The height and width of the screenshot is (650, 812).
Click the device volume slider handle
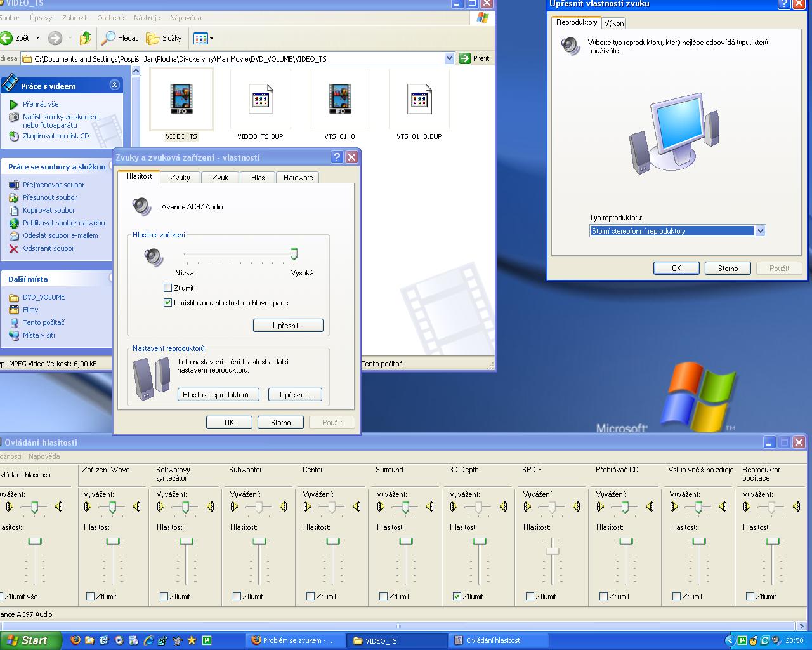click(x=294, y=254)
